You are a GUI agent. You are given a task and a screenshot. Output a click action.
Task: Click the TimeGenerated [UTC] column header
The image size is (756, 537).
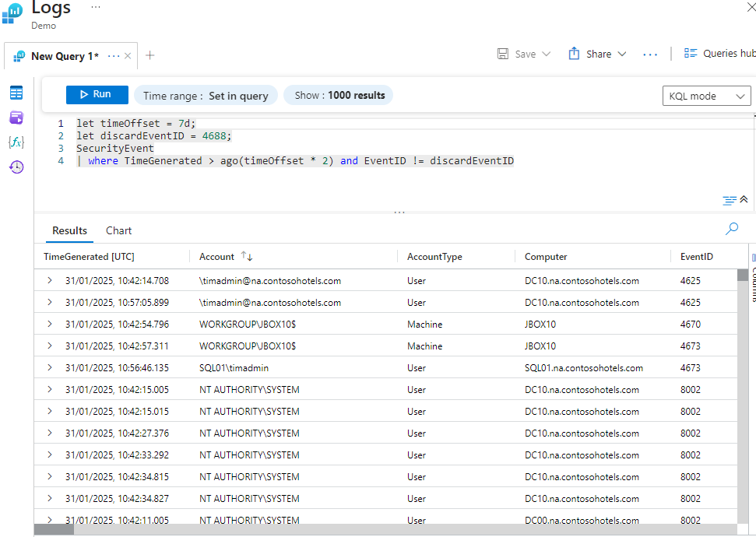coord(89,257)
